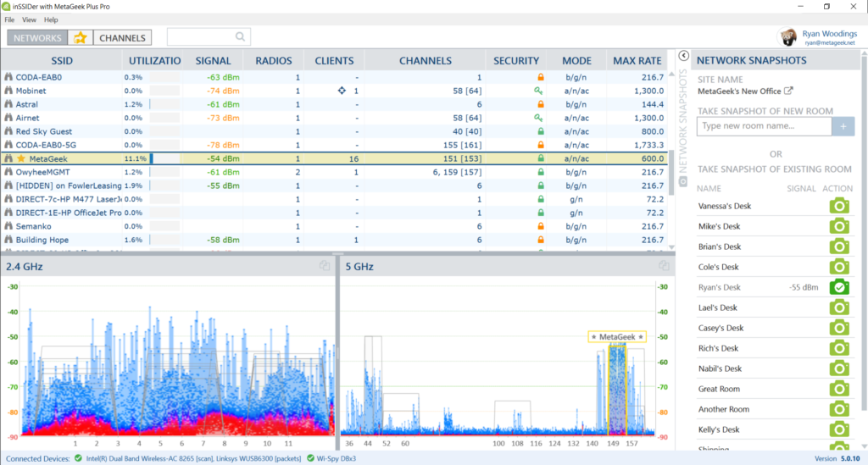Click the network list vertical scrollbar
This screenshot has width=868, height=465.
pos(671,173)
